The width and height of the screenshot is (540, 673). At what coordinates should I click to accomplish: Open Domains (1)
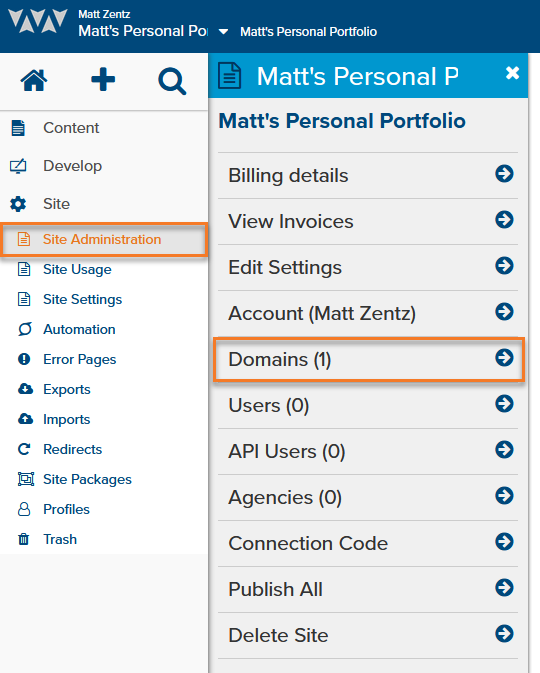coord(369,359)
